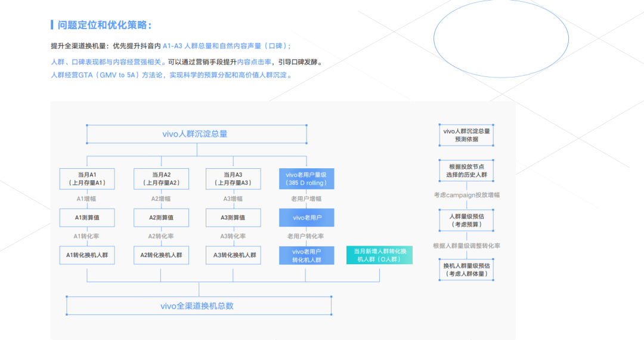Select the 人群量级预估（考虑预算）box
The image size is (644, 340).
(x=466, y=220)
